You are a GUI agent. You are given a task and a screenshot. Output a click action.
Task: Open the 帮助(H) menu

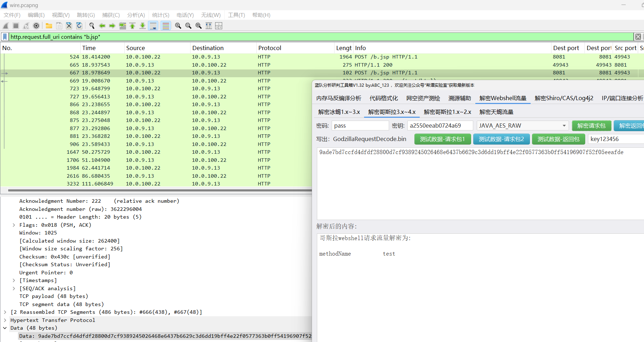click(x=261, y=15)
